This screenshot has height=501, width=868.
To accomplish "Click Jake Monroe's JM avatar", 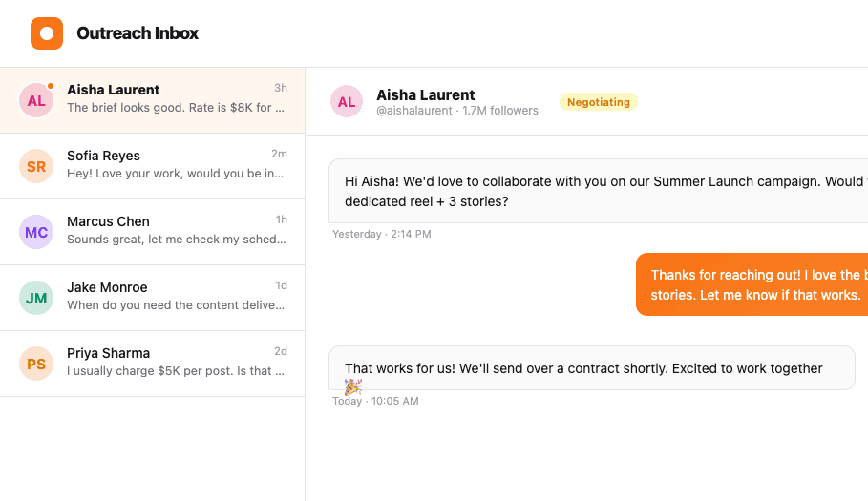I will coord(36,298).
